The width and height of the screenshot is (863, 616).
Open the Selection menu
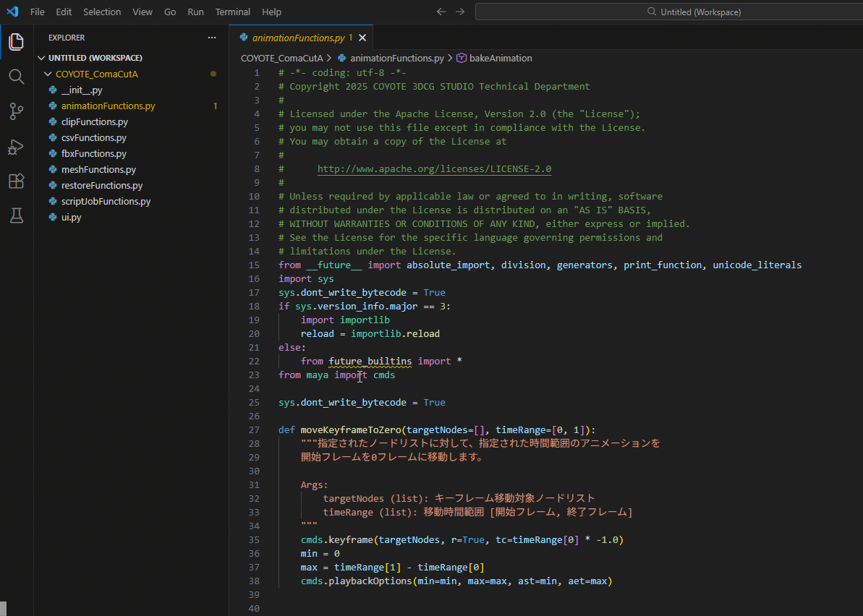pyautogui.click(x=102, y=12)
